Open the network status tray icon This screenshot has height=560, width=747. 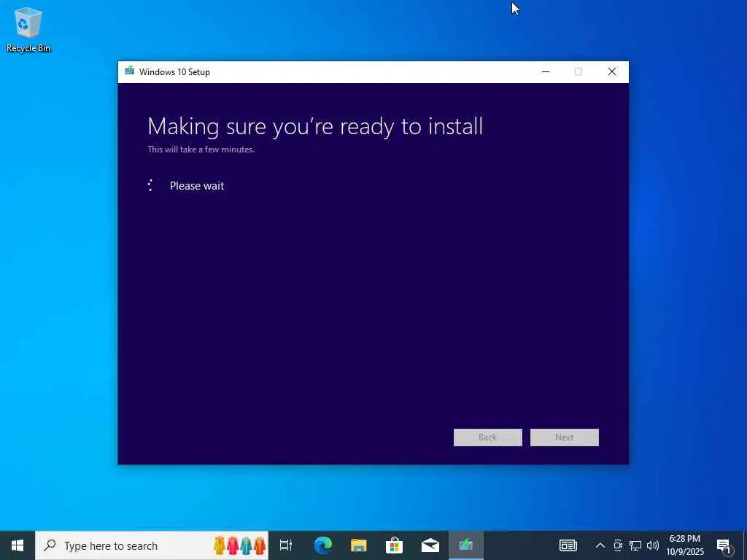[635, 545]
